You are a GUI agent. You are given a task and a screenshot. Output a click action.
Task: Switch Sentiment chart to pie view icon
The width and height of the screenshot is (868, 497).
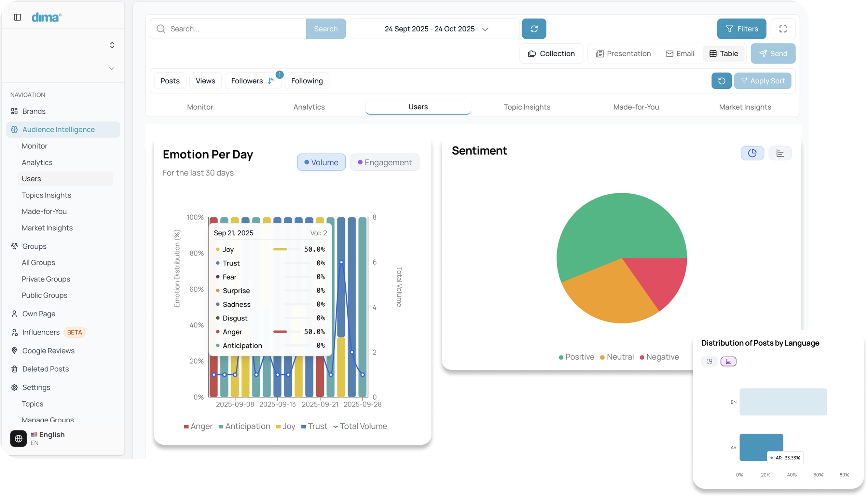click(752, 153)
